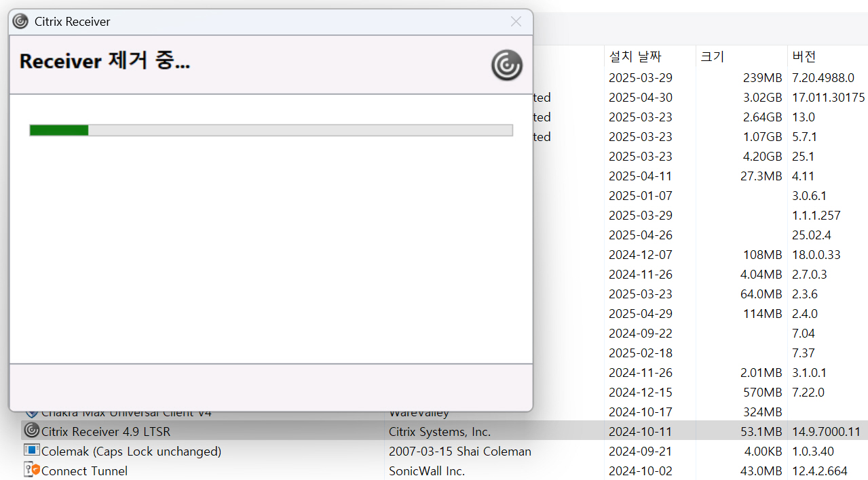
Task: Select the Connect Tunnel program entry
Action: (x=84, y=471)
